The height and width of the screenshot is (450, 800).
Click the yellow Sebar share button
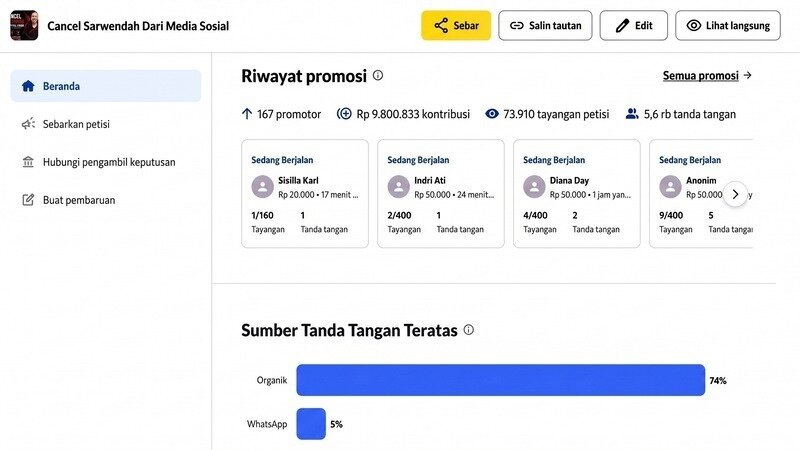click(x=456, y=26)
